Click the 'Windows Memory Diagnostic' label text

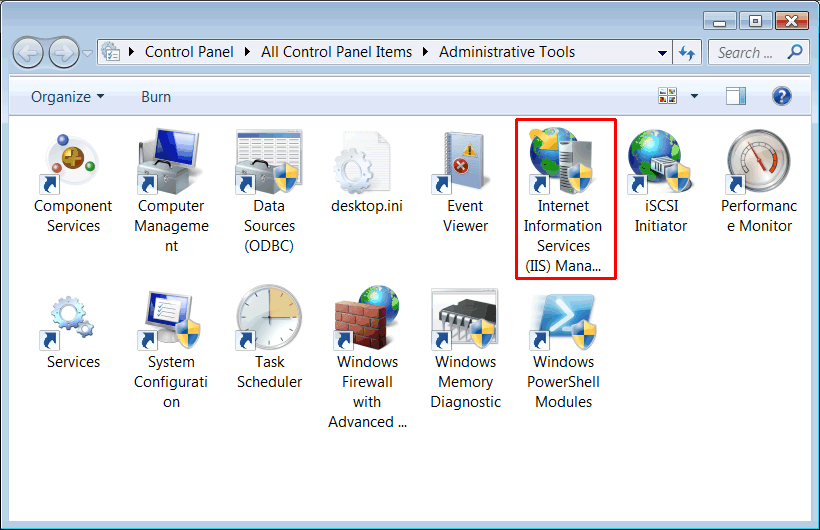click(465, 382)
